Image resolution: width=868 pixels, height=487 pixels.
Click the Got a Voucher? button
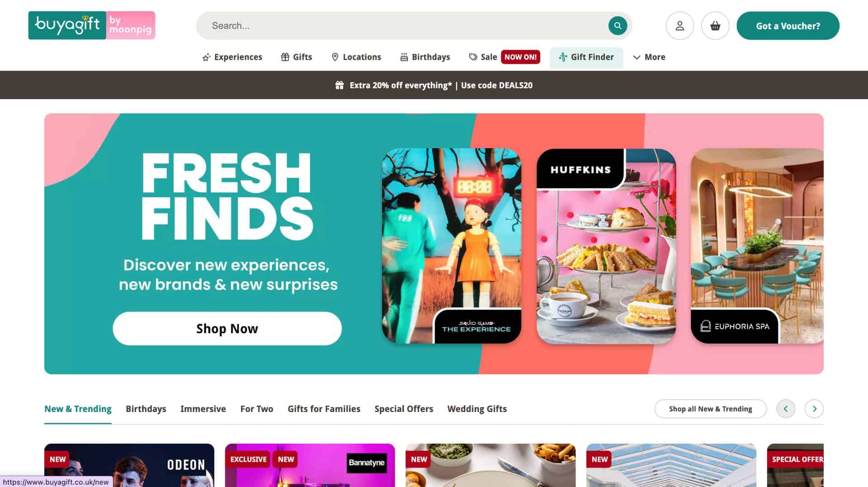click(x=788, y=26)
